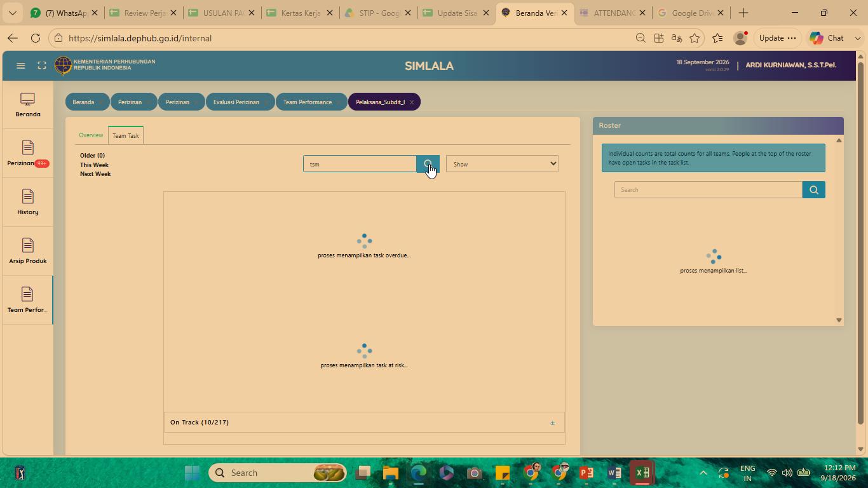This screenshot has width=868, height=488.
Task: Open Arsip Produk in the sidebar
Action: [28, 252]
